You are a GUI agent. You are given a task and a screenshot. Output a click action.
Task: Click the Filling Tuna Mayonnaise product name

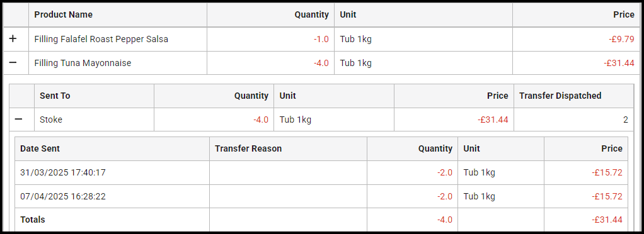click(x=83, y=63)
